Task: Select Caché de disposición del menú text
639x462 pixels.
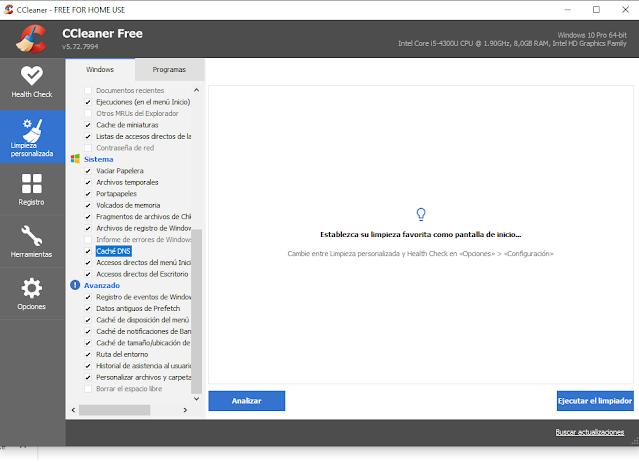Action: 143,320
